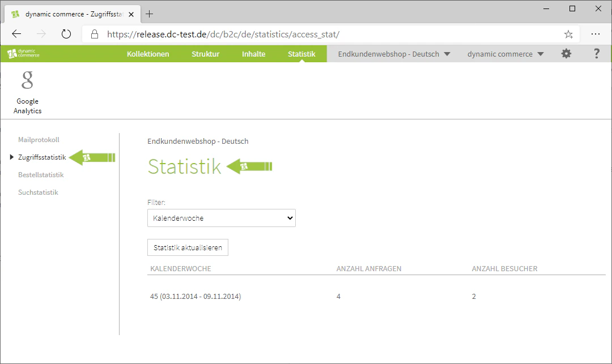The width and height of the screenshot is (612, 364).
Task: Click the Statistik page heading
Action: coord(184,167)
